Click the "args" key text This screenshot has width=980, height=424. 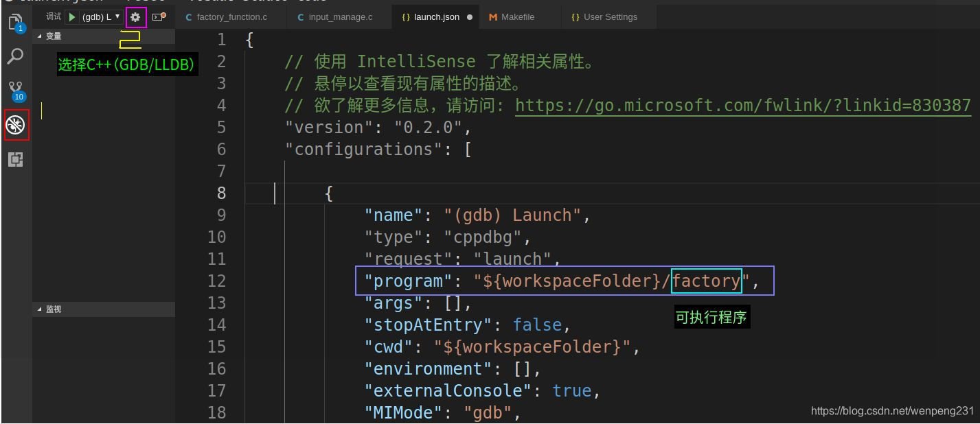pyautogui.click(x=394, y=303)
